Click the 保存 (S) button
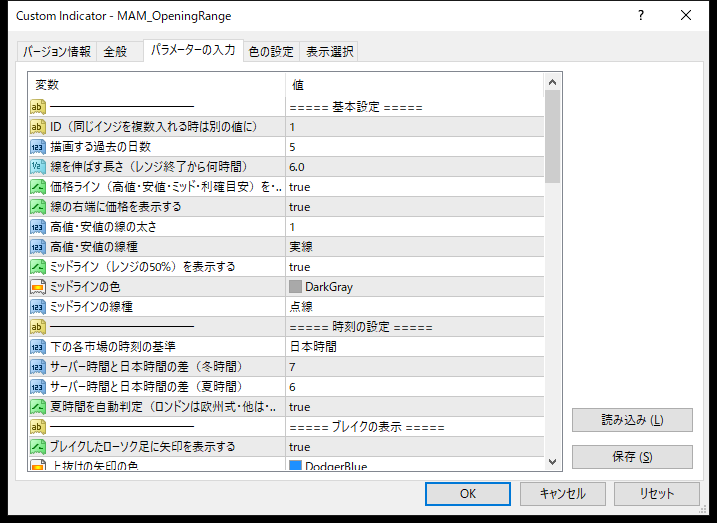717x523 pixels. tap(632, 457)
